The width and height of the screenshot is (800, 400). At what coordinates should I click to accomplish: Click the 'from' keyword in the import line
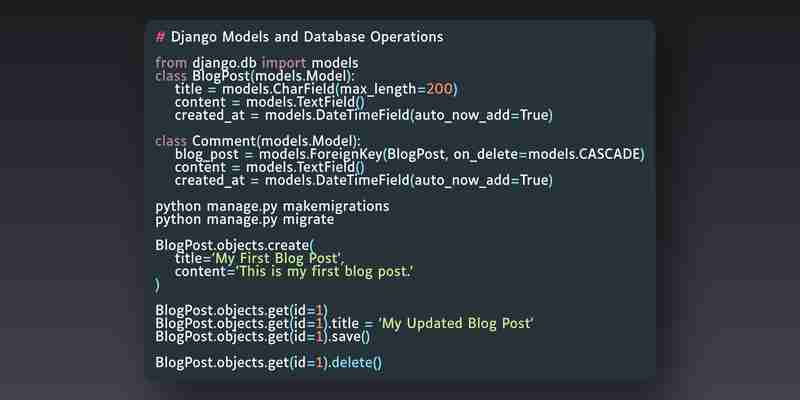171,63
